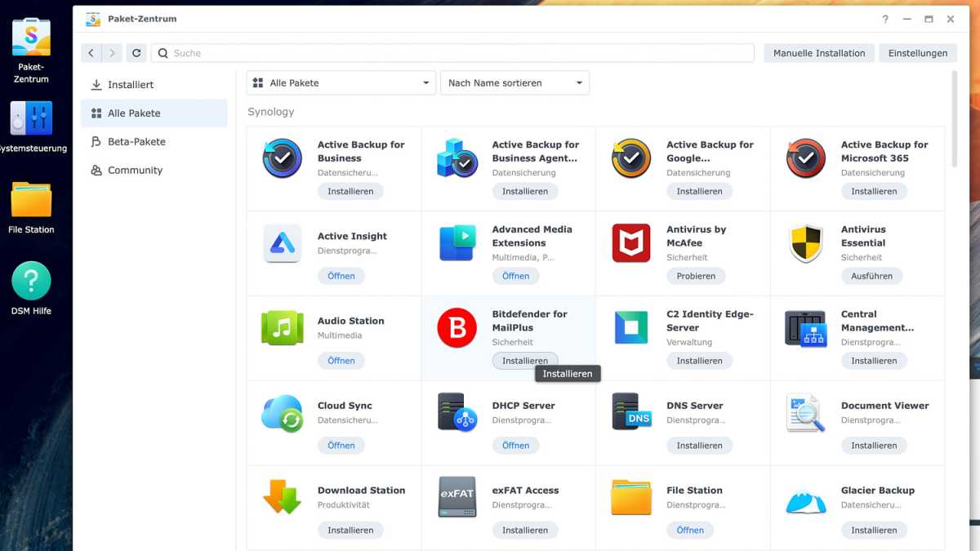
Task: Click the Active Backup for Business Agent icon
Action: point(457,158)
